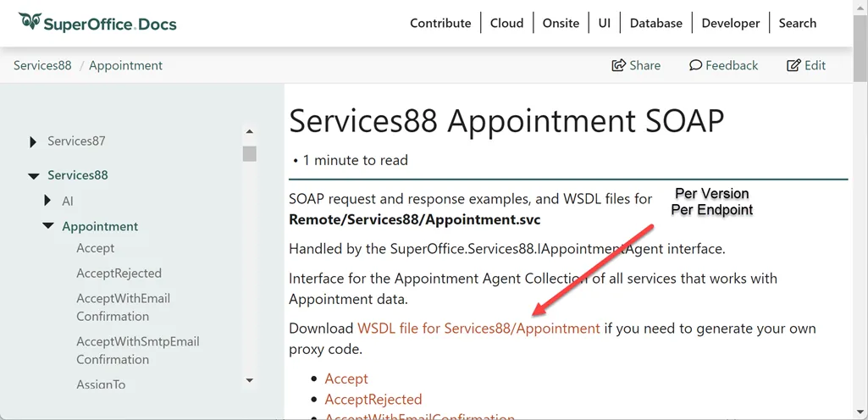The width and height of the screenshot is (868, 420).
Task: Go to the Onsite section
Action: click(561, 23)
